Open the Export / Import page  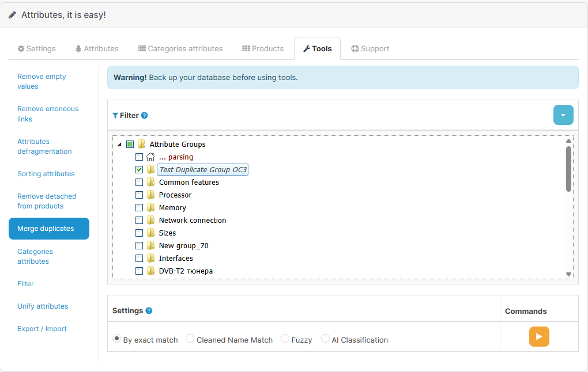(43, 328)
